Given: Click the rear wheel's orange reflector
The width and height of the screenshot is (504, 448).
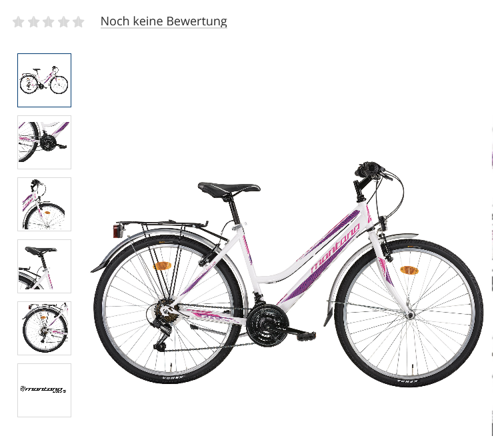Looking at the screenshot, I should (162, 266).
